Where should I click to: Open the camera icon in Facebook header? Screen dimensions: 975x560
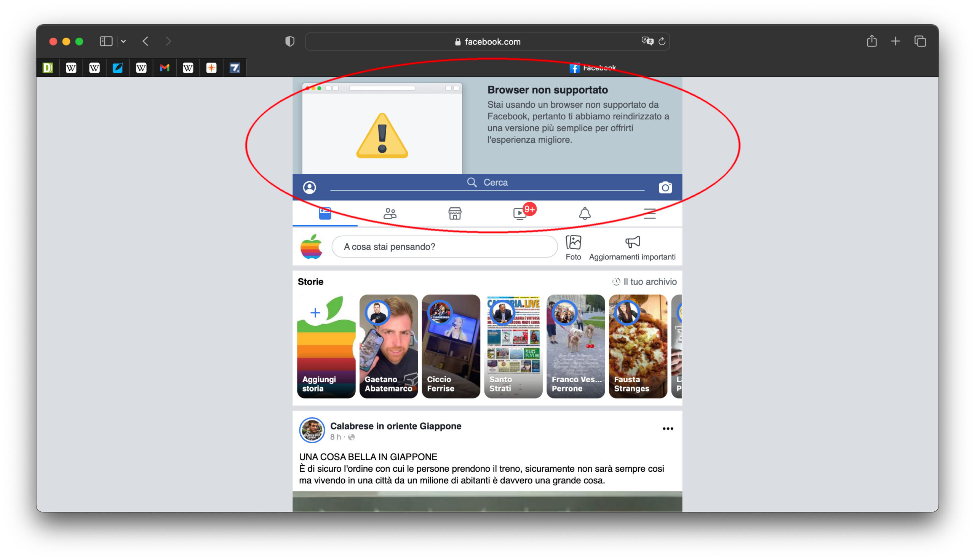pyautogui.click(x=665, y=187)
